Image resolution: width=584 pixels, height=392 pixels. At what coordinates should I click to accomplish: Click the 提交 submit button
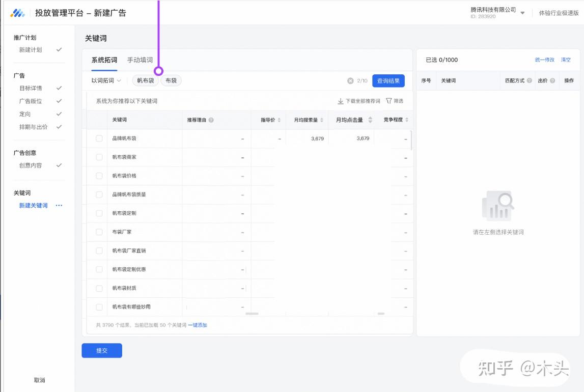[102, 351]
